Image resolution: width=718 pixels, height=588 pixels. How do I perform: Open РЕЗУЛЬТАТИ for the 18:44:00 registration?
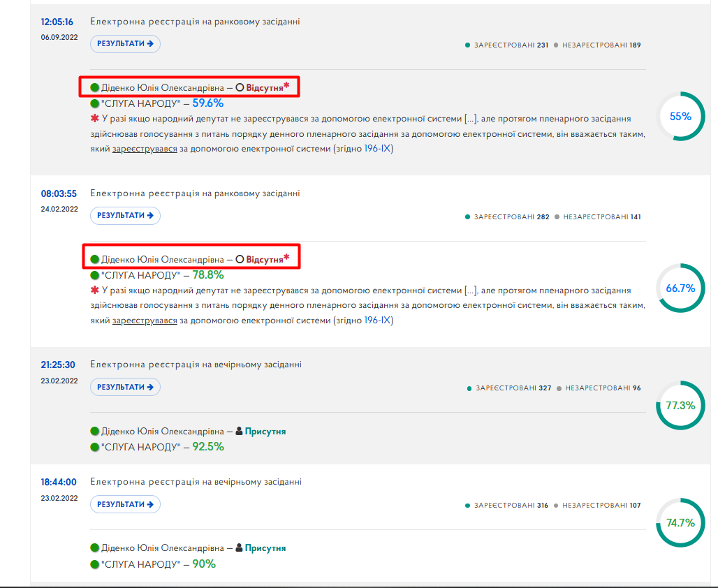[x=125, y=504]
